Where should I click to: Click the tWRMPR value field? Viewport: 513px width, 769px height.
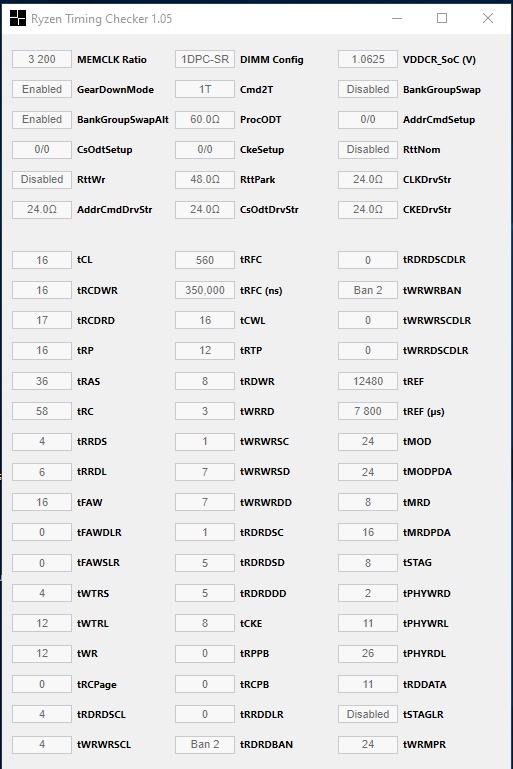(368, 744)
